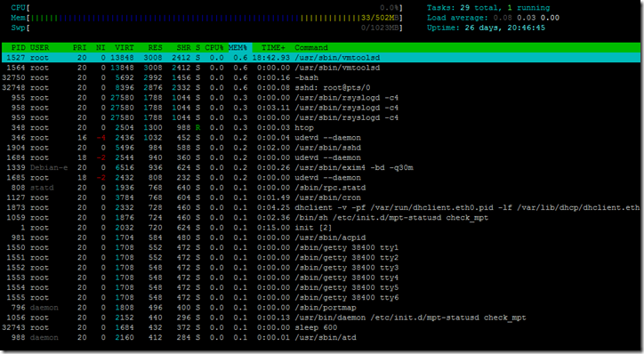Select the htop process row
644x354 pixels.
(321, 128)
